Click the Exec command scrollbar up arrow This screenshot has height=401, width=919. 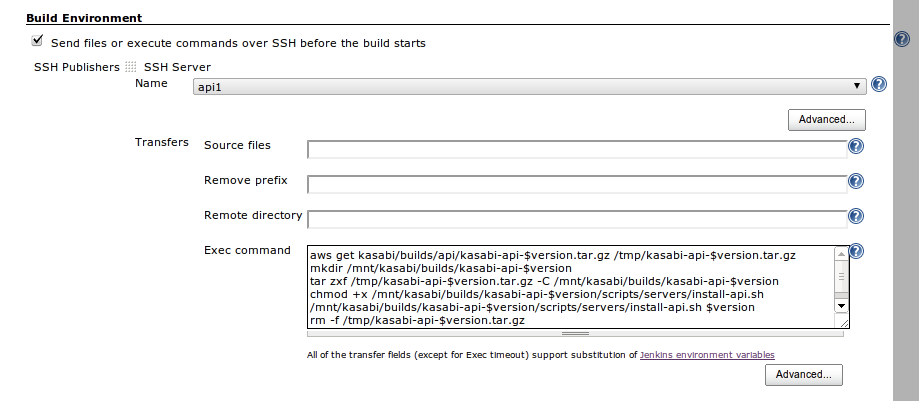(841, 253)
